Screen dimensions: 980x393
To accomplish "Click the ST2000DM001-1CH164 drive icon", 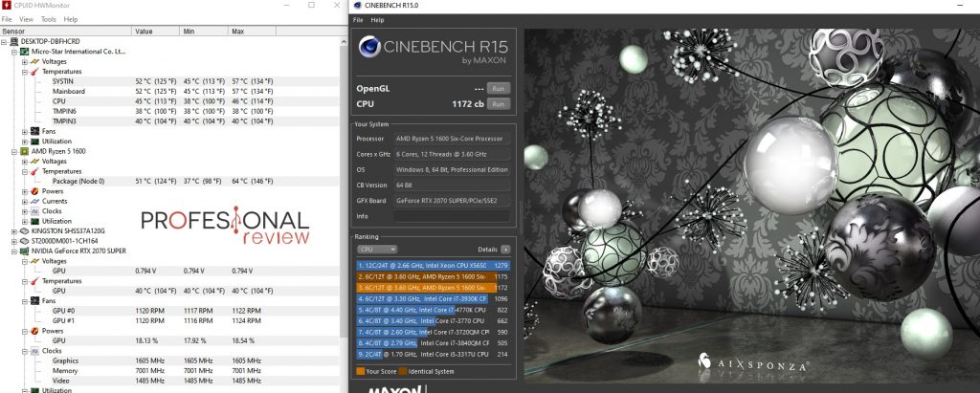I will click(24, 241).
